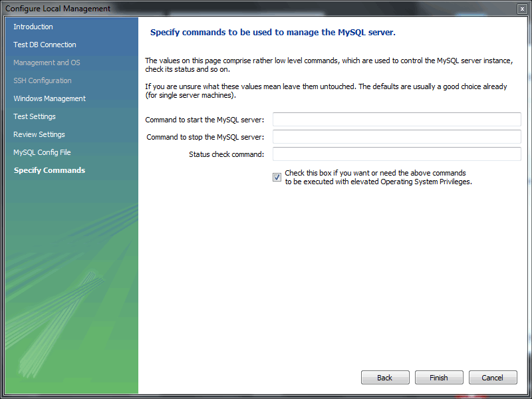Click paragraph starting 'If you are unsure'
Image resolution: width=532 pixels, height=399 pixels.
point(326,90)
